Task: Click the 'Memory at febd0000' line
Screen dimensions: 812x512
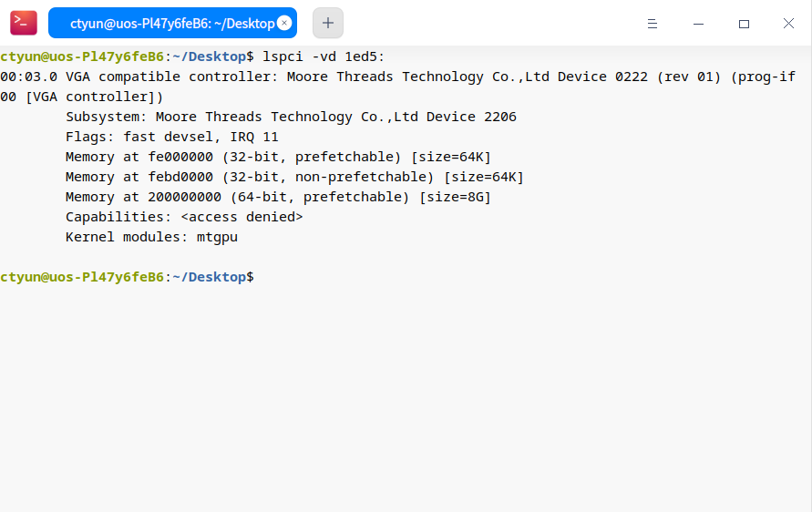Action: pyautogui.click(x=294, y=177)
